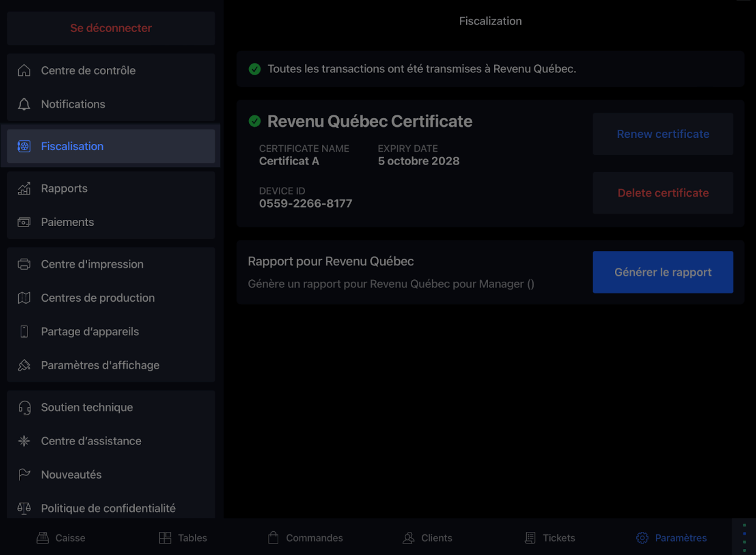Open Soutien technique page
756x555 pixels.
pos(111,407)
